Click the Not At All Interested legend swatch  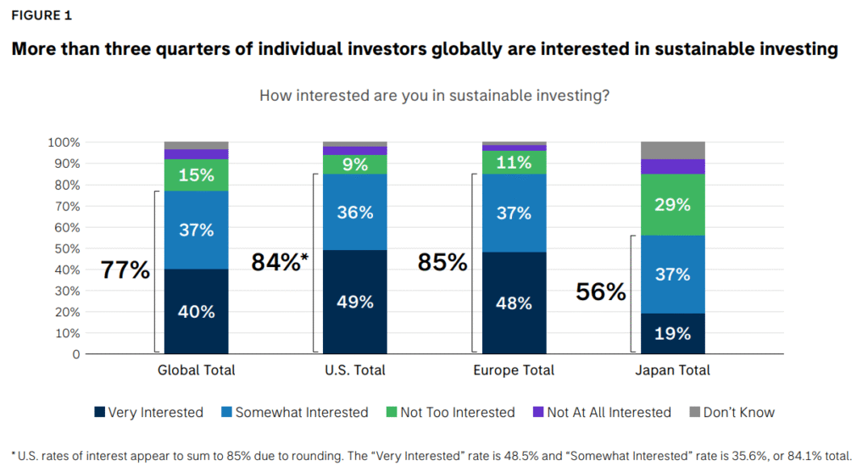pyautogui.click(x=537, y=413)
